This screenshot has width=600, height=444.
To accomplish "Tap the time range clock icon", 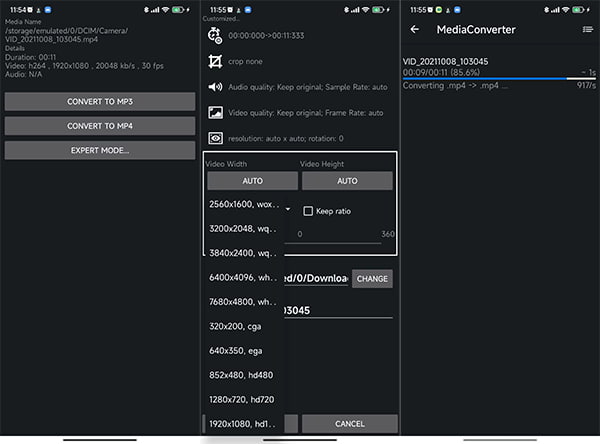I will click(x=215, y=36).
